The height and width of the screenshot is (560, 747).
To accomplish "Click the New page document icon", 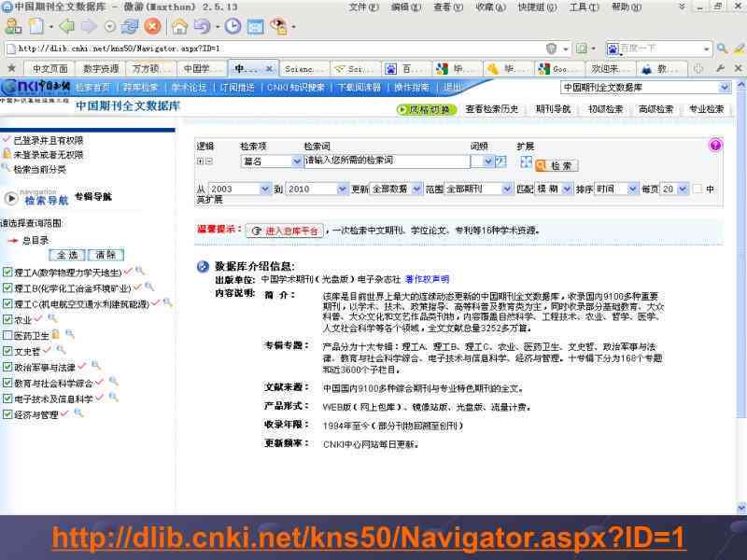I will tap(36, 26).
